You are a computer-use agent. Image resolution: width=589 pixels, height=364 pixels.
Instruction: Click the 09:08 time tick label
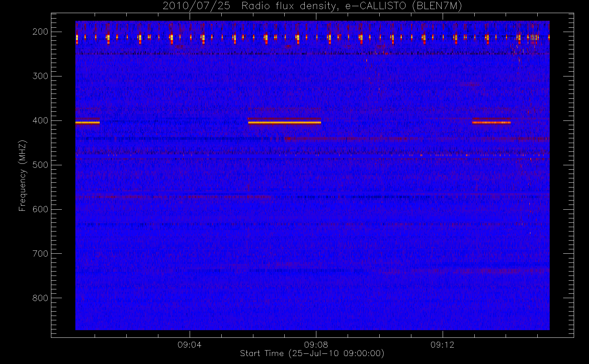pyautogui.click(x=316, y=345)
